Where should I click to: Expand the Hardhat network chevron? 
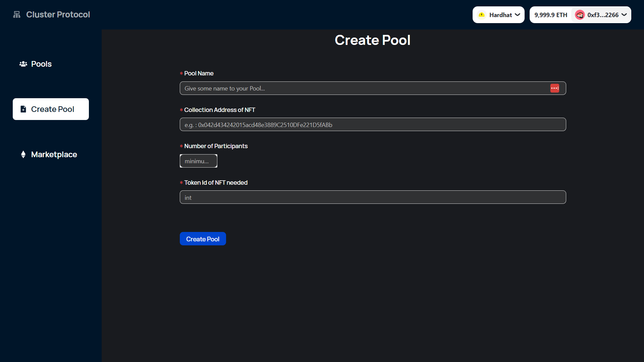coord(518,15)
